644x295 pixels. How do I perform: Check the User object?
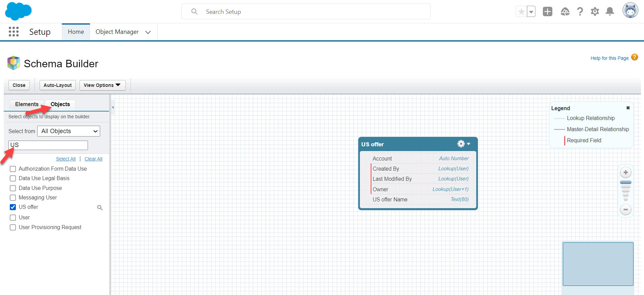click(13, 218)
